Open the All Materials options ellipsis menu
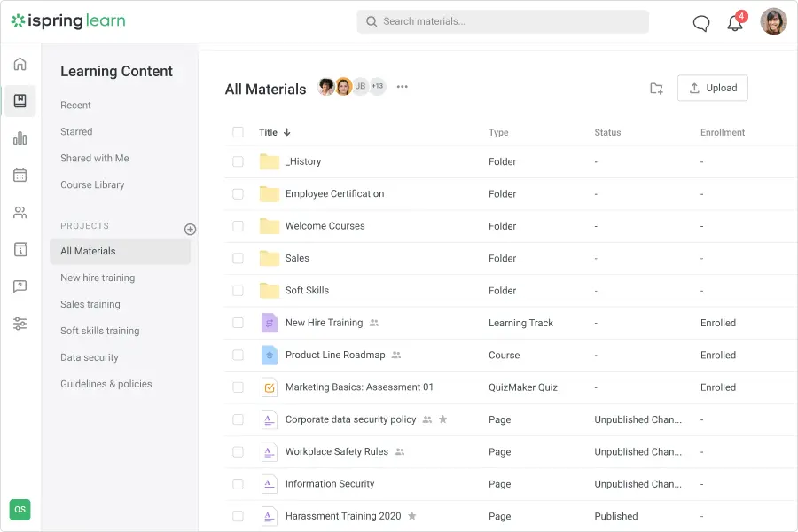Viewport: 798px width, 532px height. click(402, 87)
